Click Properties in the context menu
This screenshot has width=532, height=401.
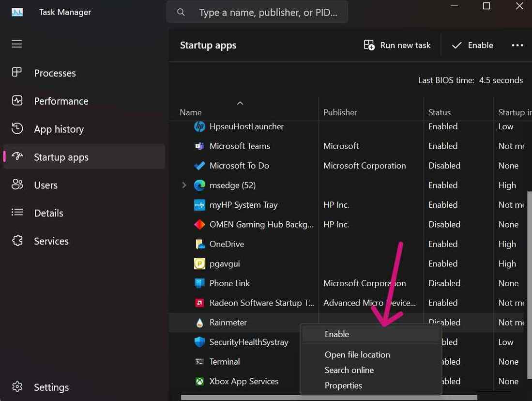[x=343, y=386]
